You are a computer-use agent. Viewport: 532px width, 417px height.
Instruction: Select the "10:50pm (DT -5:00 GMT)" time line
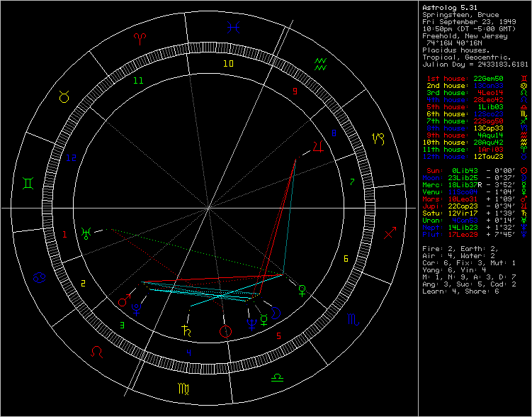(x=469, y=29)
